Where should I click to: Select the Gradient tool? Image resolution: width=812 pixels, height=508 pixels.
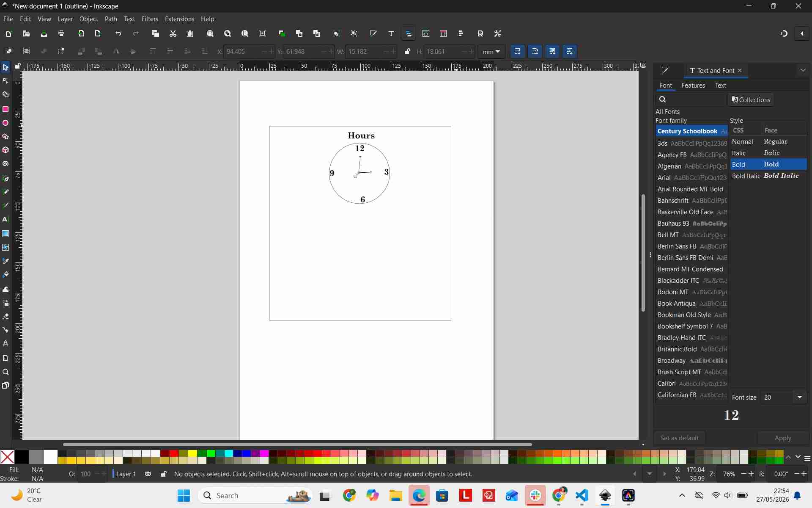point(5,234)
